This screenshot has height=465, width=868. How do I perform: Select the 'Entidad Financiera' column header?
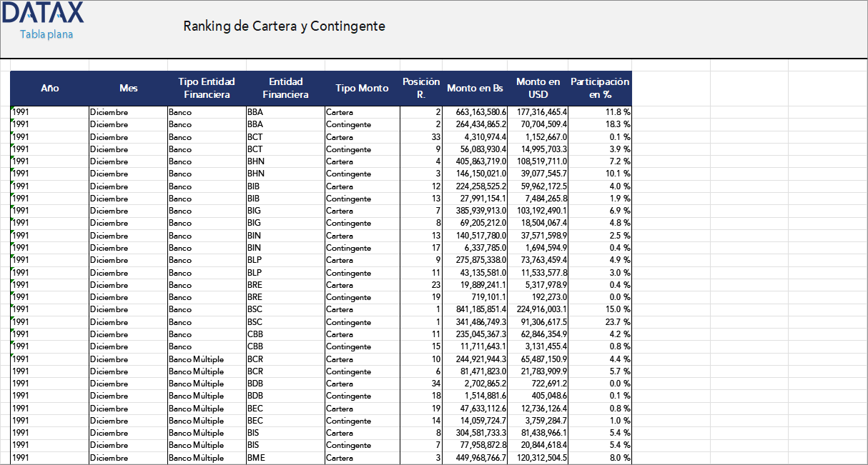[285, 88]
